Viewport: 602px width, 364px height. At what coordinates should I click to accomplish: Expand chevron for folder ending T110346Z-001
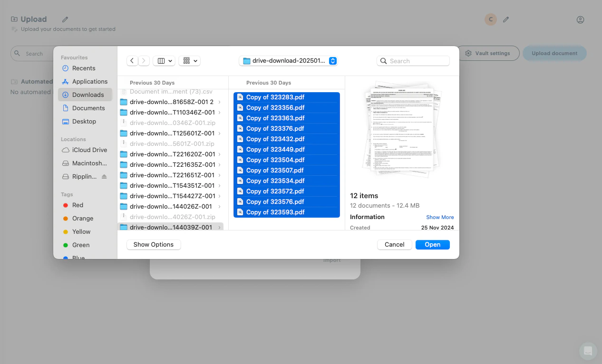coord(219,112)
